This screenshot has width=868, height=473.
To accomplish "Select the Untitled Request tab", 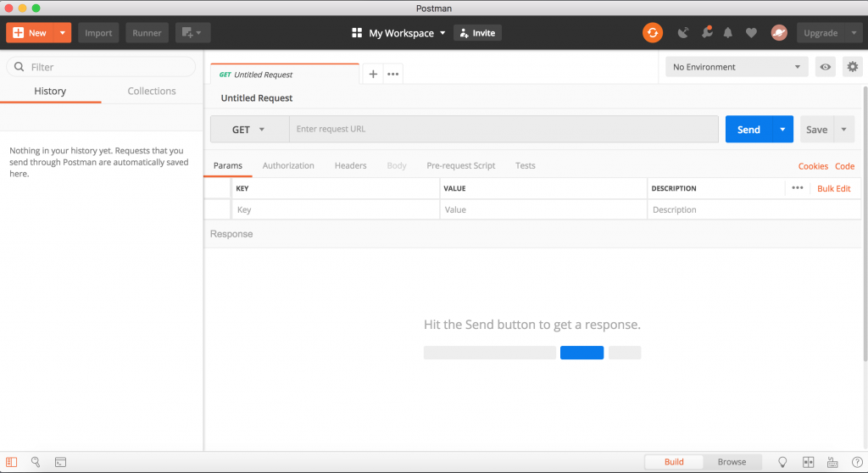I will 285,75.
